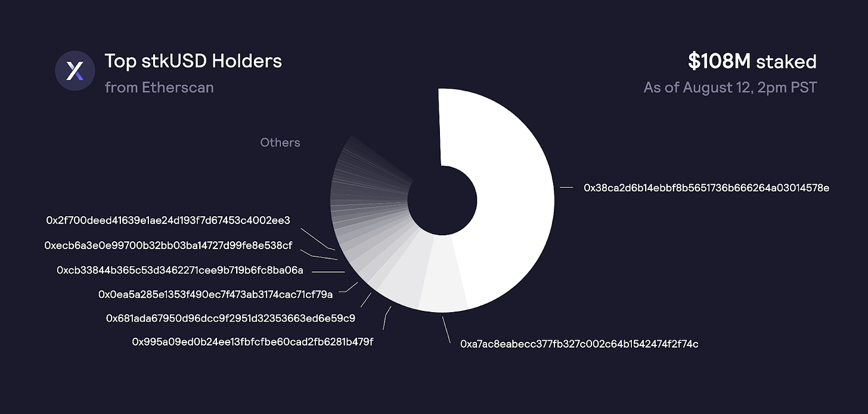Select address label 0x38ca2d6b14ebbf8b5651736b666264a03014578e
This screenshot has height=414, width=868.
[706, 188]
